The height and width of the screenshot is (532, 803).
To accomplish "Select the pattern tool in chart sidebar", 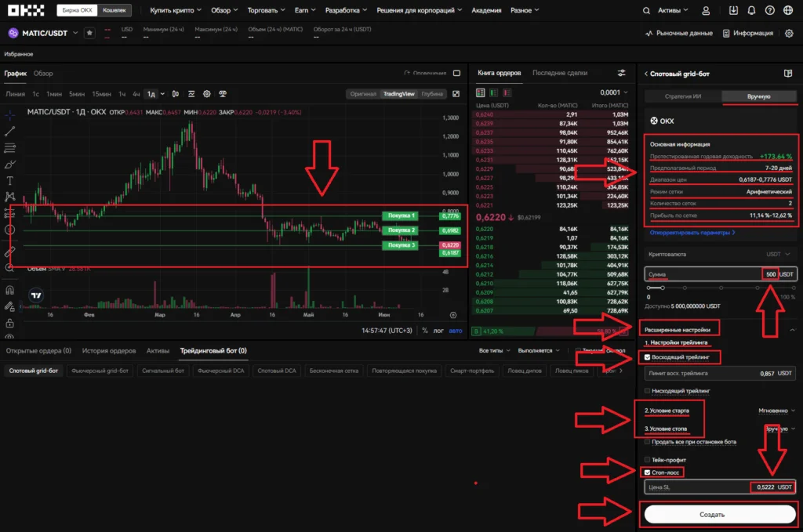I will pyautogui.click(x=9, y=197).
